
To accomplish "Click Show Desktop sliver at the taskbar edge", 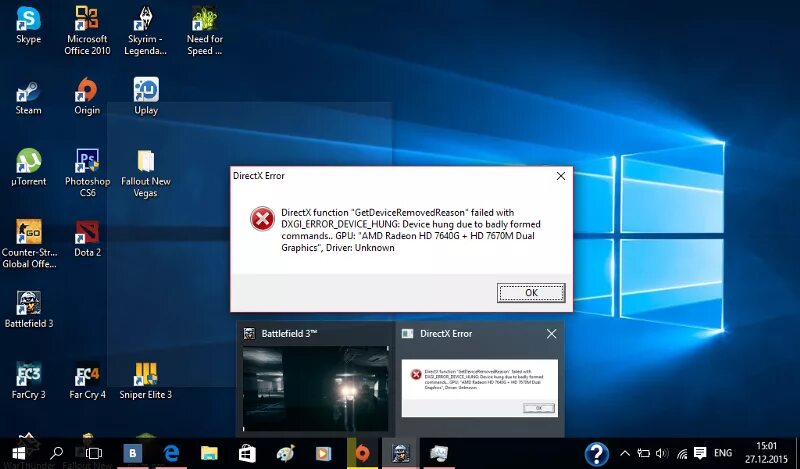I will (x=797, y=453).
